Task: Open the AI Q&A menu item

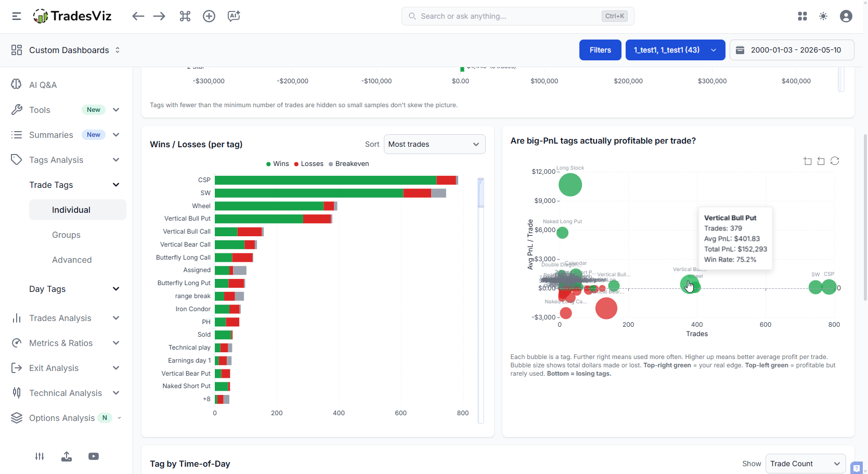Action: [x=43, y=85]
